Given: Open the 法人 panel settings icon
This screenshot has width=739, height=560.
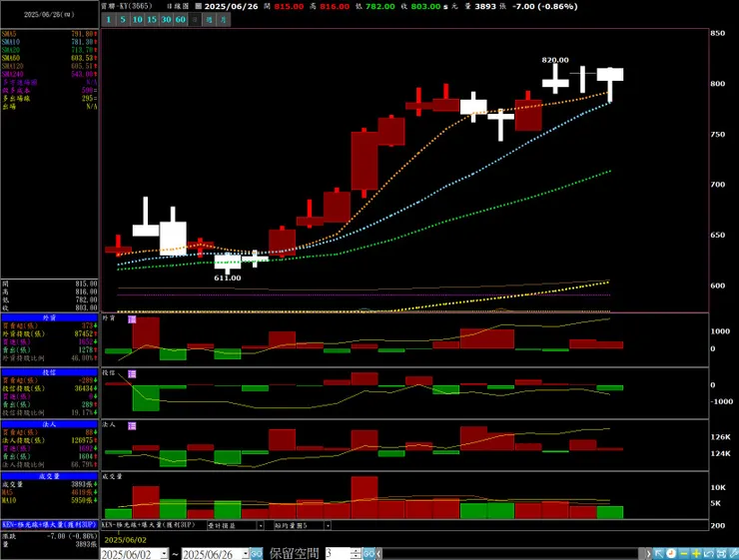Looking at the screenshot, I should 132,426.
